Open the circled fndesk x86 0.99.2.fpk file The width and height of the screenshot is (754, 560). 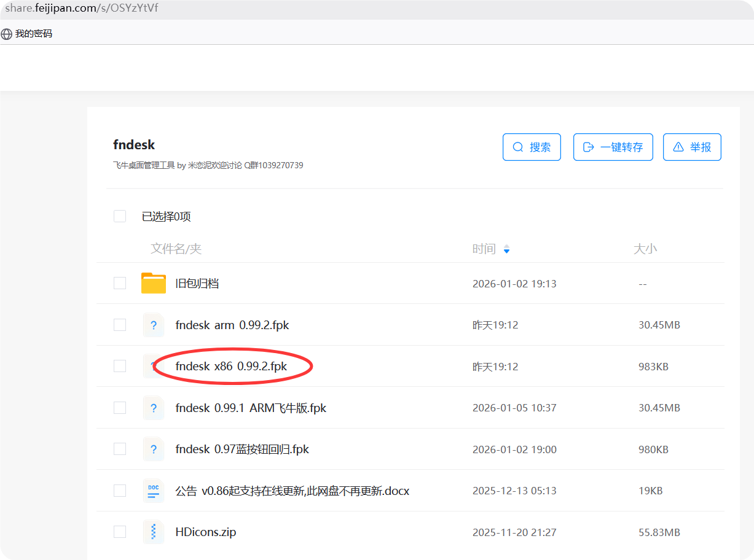[230, 367]
